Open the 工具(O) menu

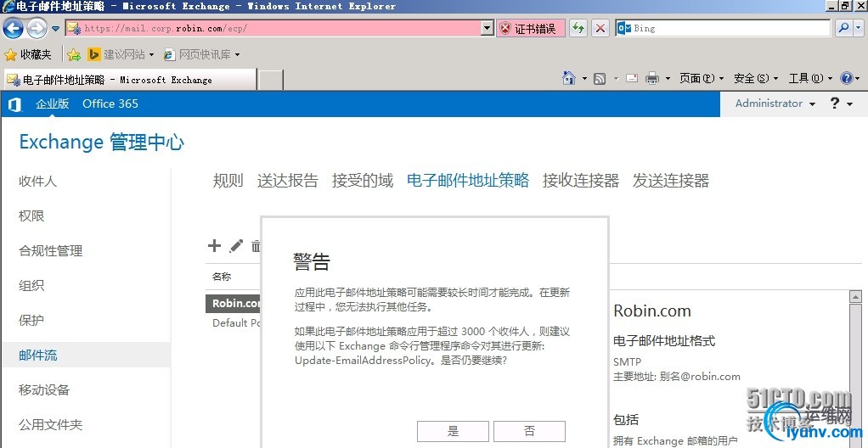point(810,79)
